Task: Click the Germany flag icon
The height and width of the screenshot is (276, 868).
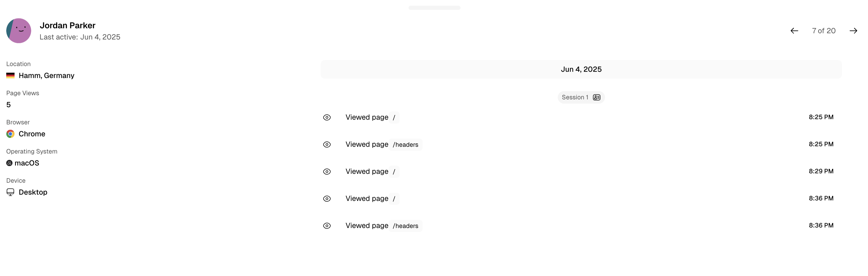Action: [x=10, y=76]
